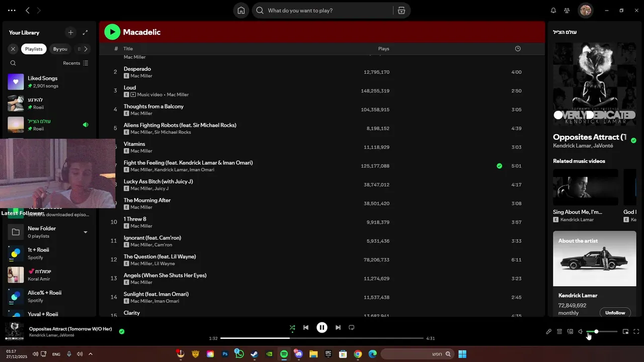Screen dimensions: 644x362
Task: Open Kendrick Lamar artist link on Fight the Feeling
Action: click(171, 170)
